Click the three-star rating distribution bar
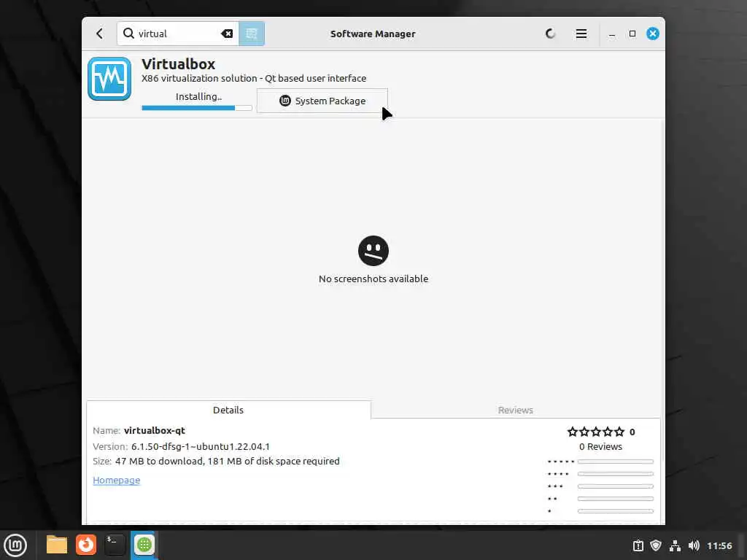This screenshot has width=747, height=560. click(616, 486)
